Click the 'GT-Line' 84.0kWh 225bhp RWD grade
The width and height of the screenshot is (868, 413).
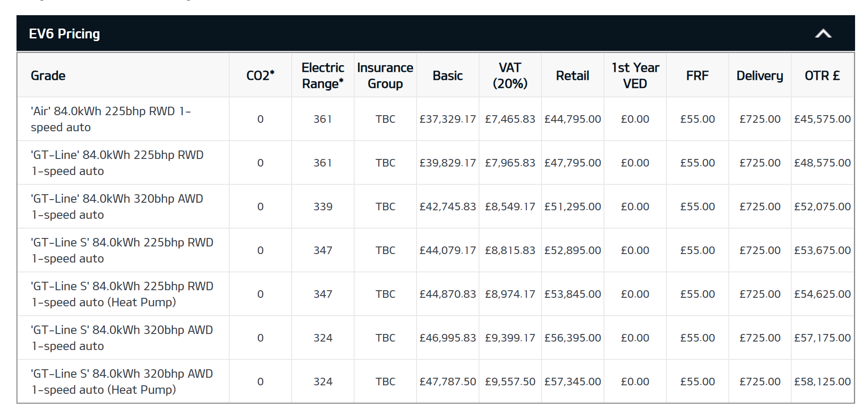117,163
